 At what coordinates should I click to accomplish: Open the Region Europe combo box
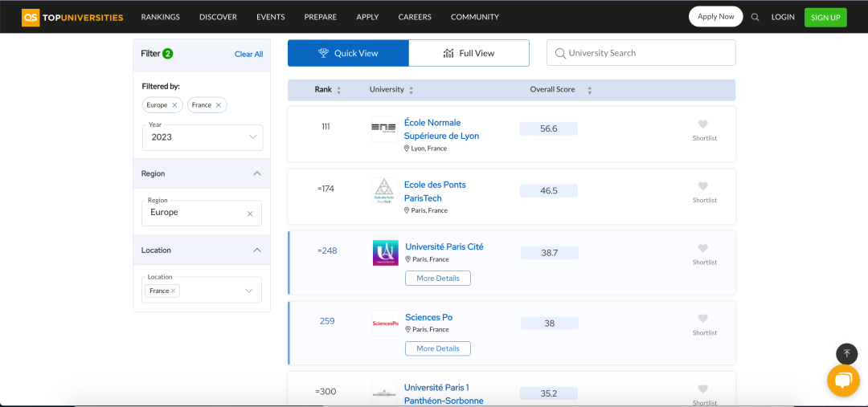pos(202,213)
